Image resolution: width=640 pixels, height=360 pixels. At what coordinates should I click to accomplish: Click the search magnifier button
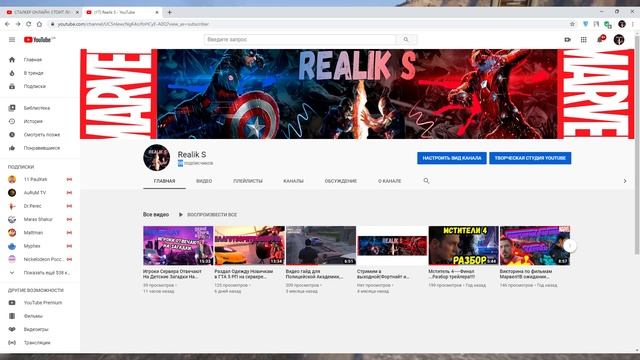tap(406, 40)
